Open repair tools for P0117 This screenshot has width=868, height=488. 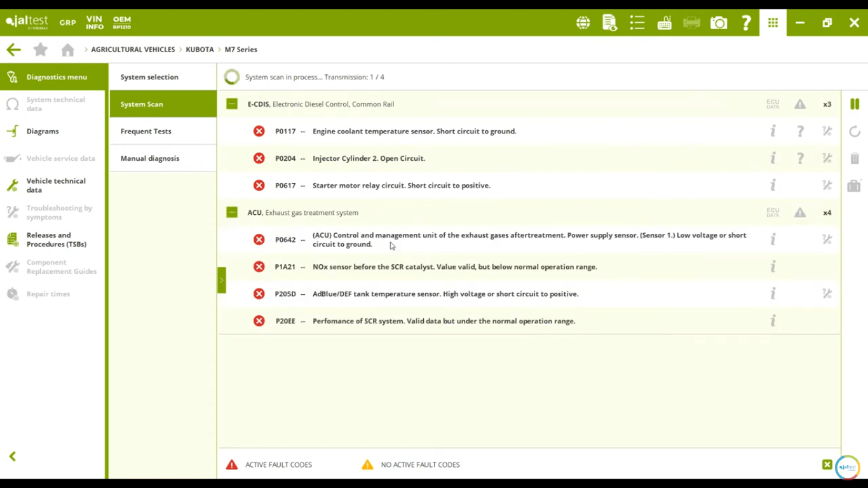pyautogui.click(x=827, y=132)
